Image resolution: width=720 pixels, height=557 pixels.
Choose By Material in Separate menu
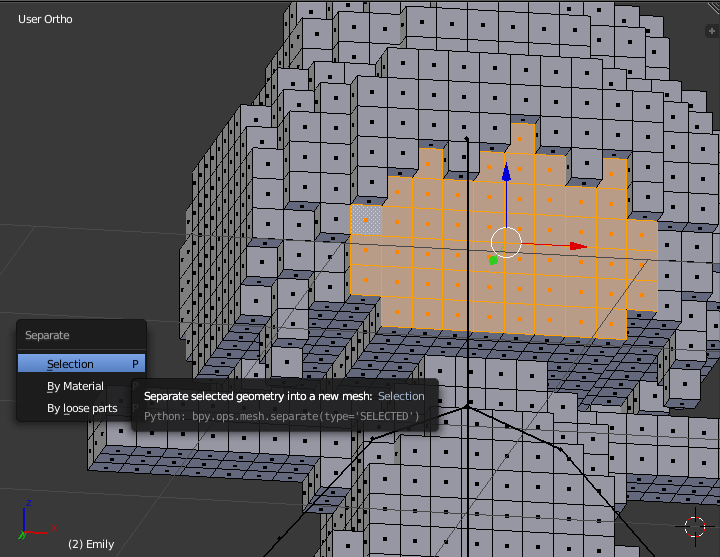coord(75,386)
